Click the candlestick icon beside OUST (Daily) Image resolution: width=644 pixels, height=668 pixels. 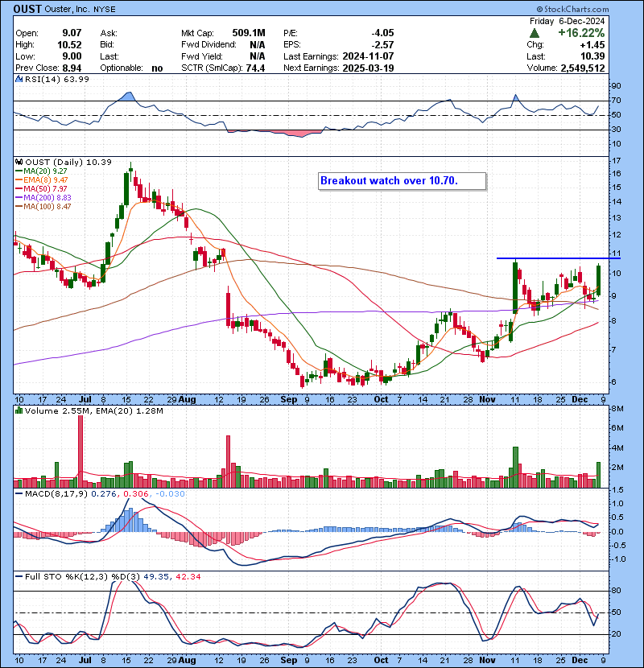click(18, 163)
